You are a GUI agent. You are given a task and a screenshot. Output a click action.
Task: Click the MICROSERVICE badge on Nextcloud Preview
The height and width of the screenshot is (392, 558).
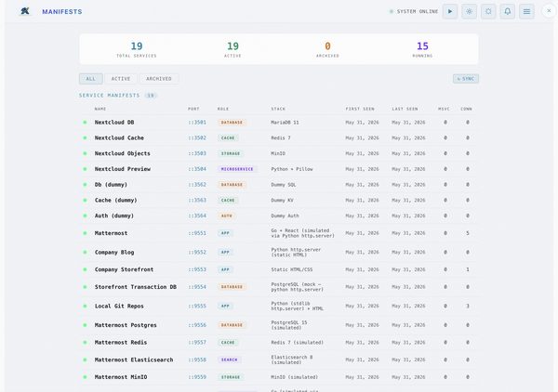coord(237,169)
